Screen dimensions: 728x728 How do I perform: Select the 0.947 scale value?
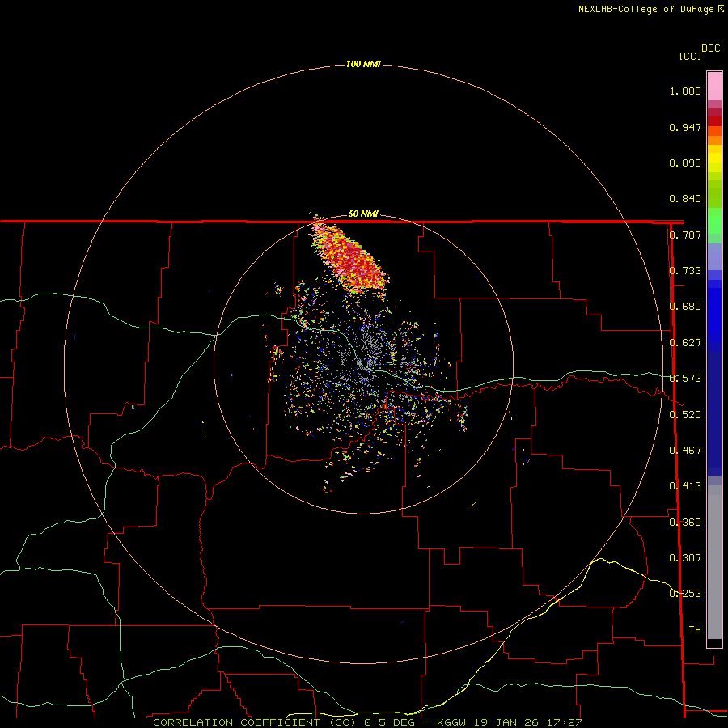[685, 127]
